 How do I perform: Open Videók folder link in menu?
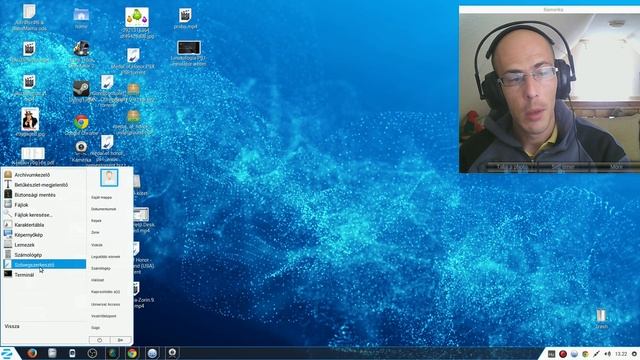97,245
